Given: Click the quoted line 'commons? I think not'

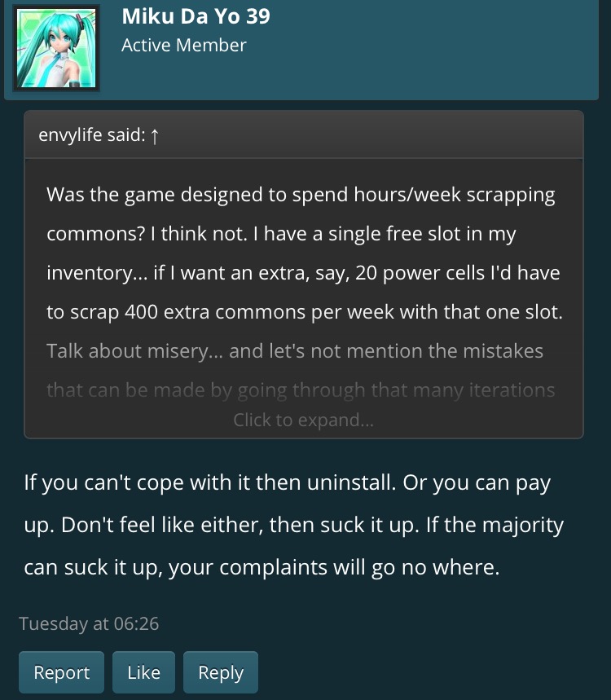Looking at the screenshot, I should pos(281,235).
